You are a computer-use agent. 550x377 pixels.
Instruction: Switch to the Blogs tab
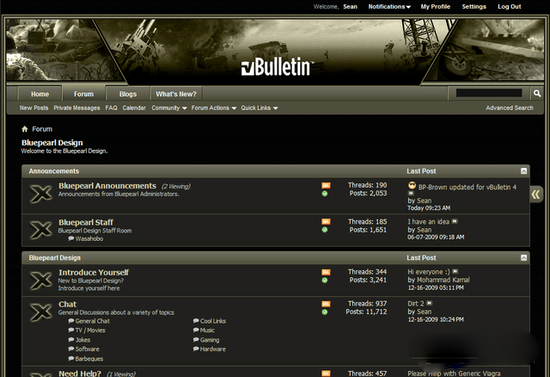128,94
